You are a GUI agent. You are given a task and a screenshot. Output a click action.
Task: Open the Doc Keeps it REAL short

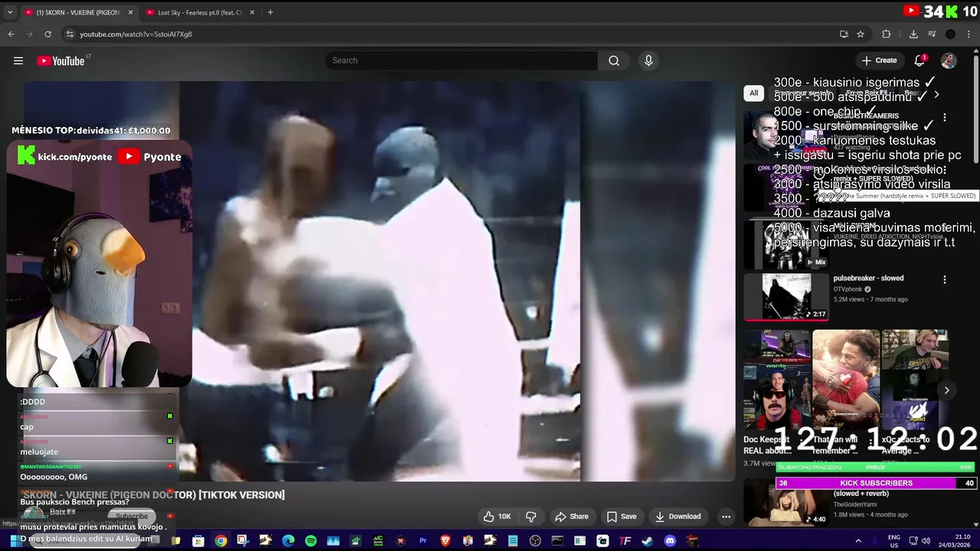776,381
